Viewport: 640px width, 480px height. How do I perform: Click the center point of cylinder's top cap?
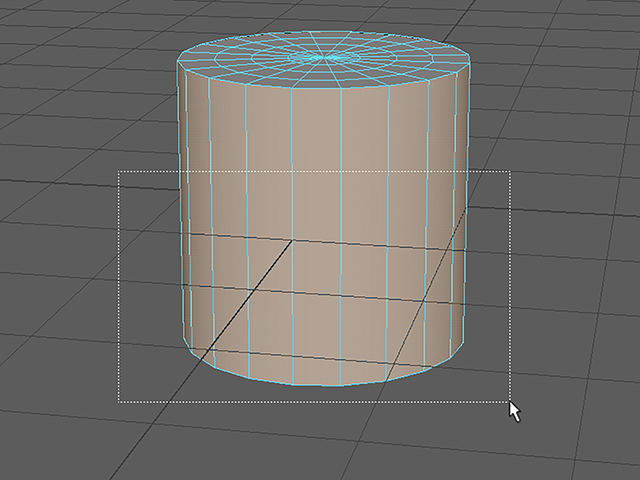[324, 58]
